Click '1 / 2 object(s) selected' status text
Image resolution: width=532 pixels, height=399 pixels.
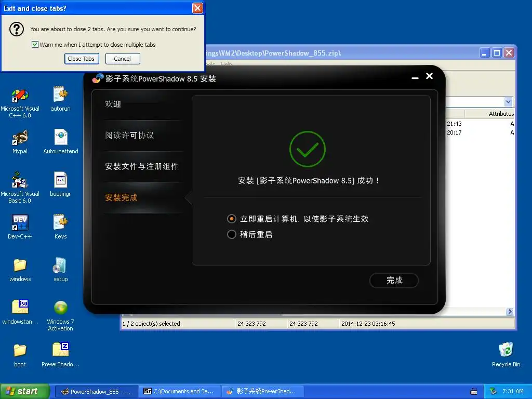click(151, 324)
